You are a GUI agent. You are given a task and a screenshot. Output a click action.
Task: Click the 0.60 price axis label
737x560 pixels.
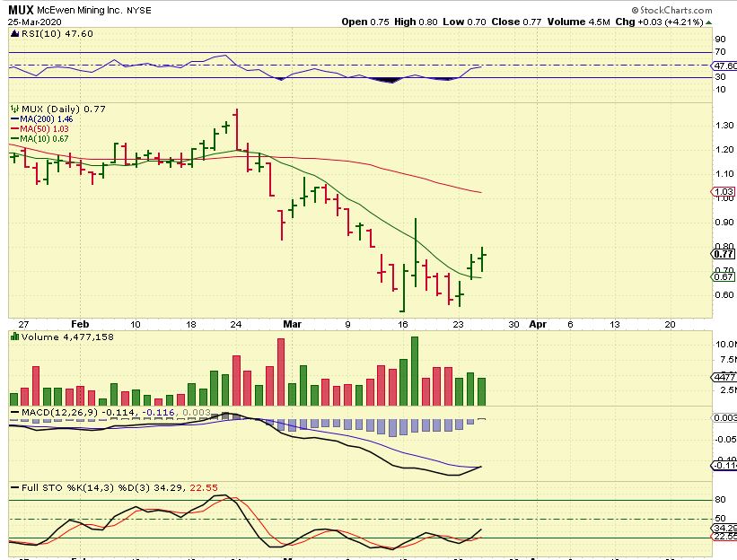click(x=724, y=295)
